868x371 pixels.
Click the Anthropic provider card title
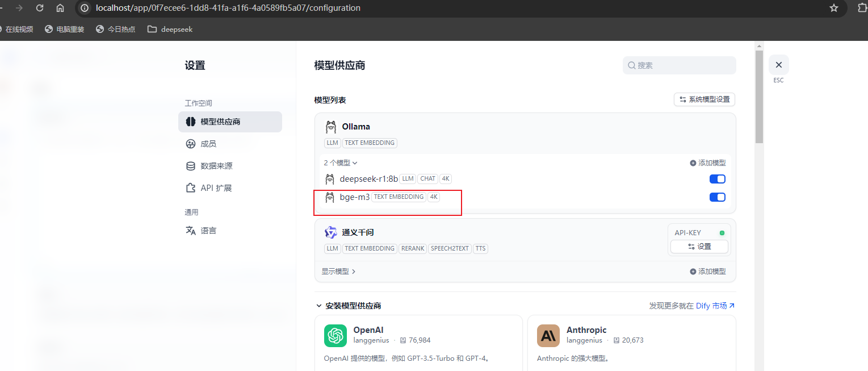[586, 330]
